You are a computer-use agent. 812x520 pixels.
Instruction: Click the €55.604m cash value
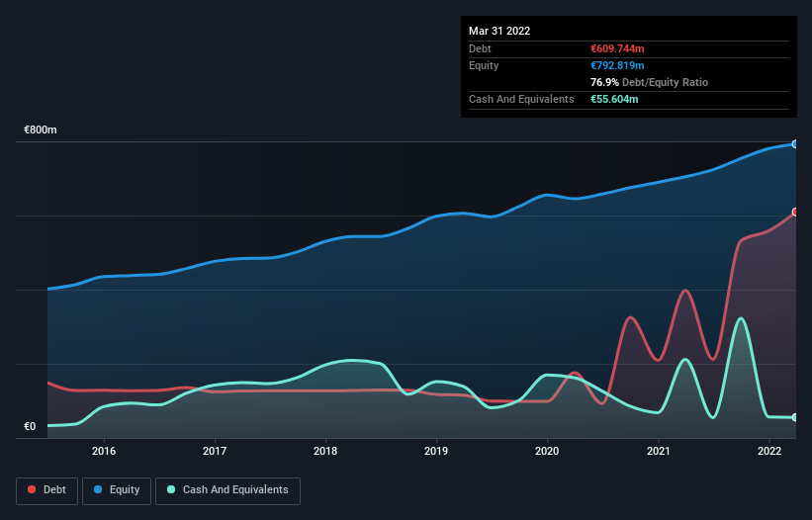pos(614,99)
